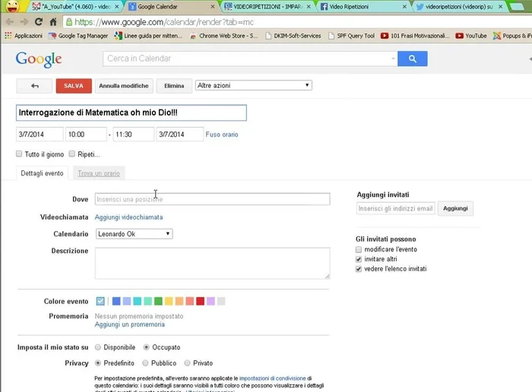
Task: Select the Occupato radio button
Action: pos(146,347)
